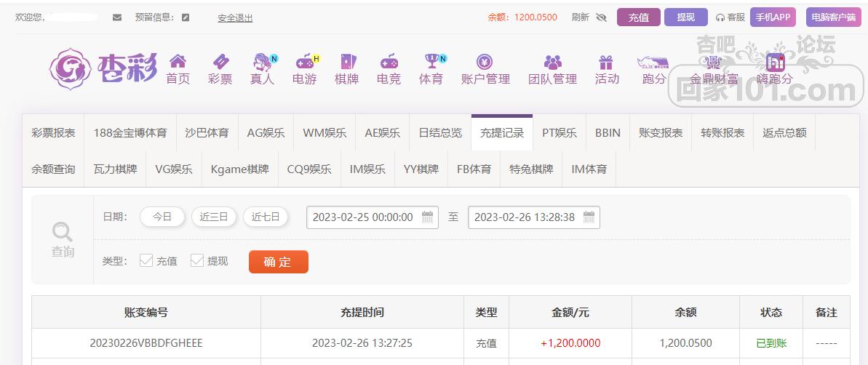Viewport: 868px width, 365px height.
Task: Click the 提现 withdraw button
Action: click(686, 17)
